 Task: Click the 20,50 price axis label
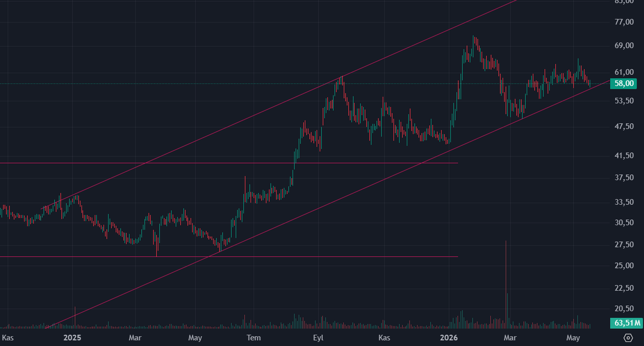pos(625,309)
